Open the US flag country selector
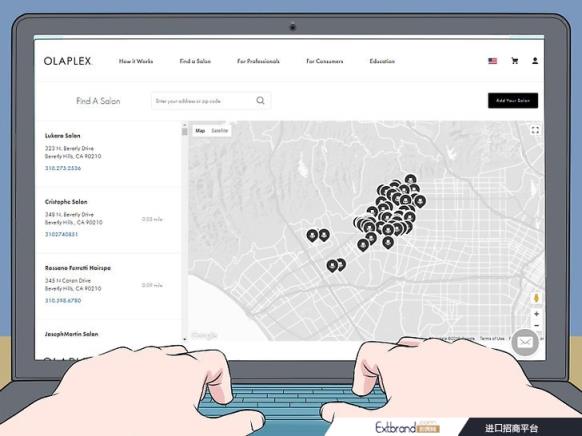This screenshot has width=582, height=436. [x=493, y=61]
